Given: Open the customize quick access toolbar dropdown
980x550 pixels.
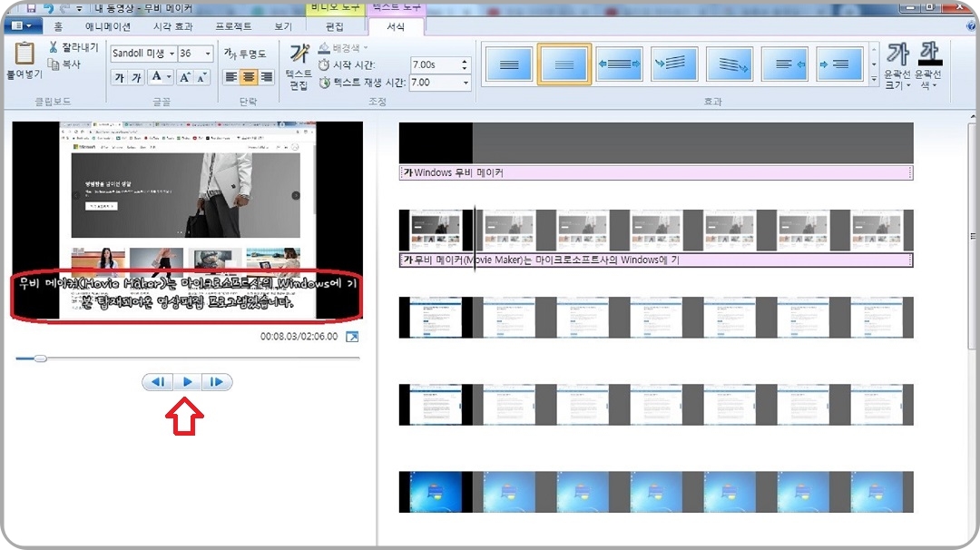Looking at the screenshot, I should pyautogui.click(x=79, y=8).
